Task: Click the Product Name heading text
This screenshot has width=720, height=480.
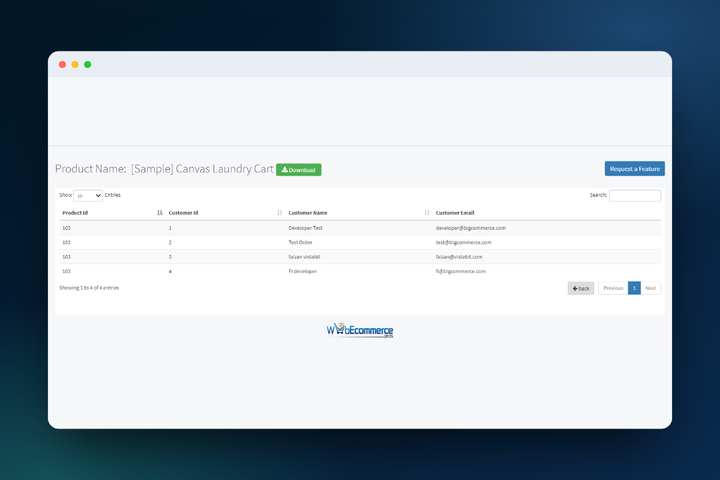Action: tap(164, 169)
